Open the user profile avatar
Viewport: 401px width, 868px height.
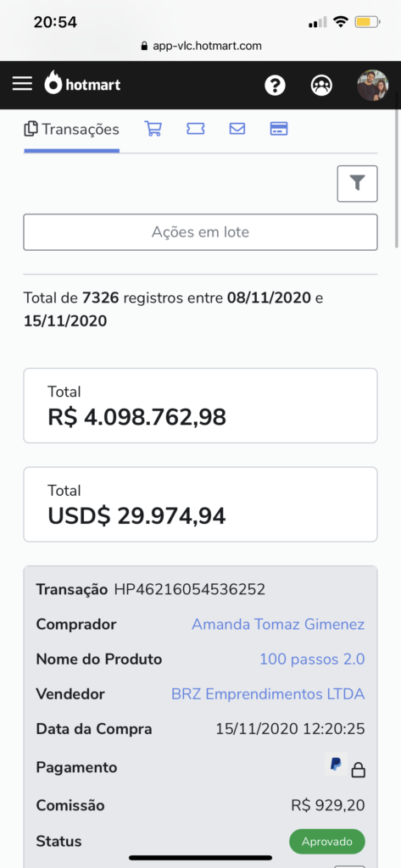[x=372, y=86]
